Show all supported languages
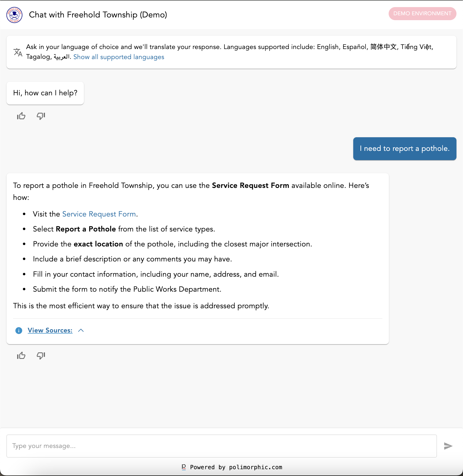Image resolution: width=463 pixels, height=476 pixels. [119, 57]
